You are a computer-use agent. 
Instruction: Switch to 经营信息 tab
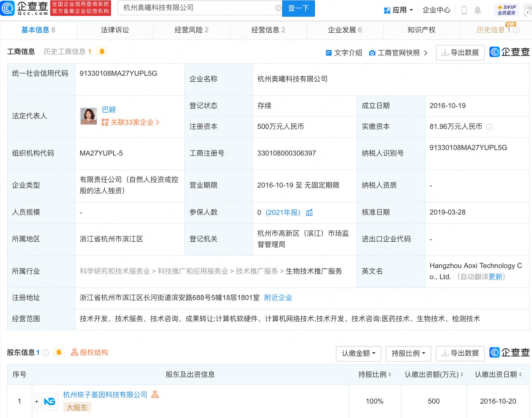coord(268,30)
